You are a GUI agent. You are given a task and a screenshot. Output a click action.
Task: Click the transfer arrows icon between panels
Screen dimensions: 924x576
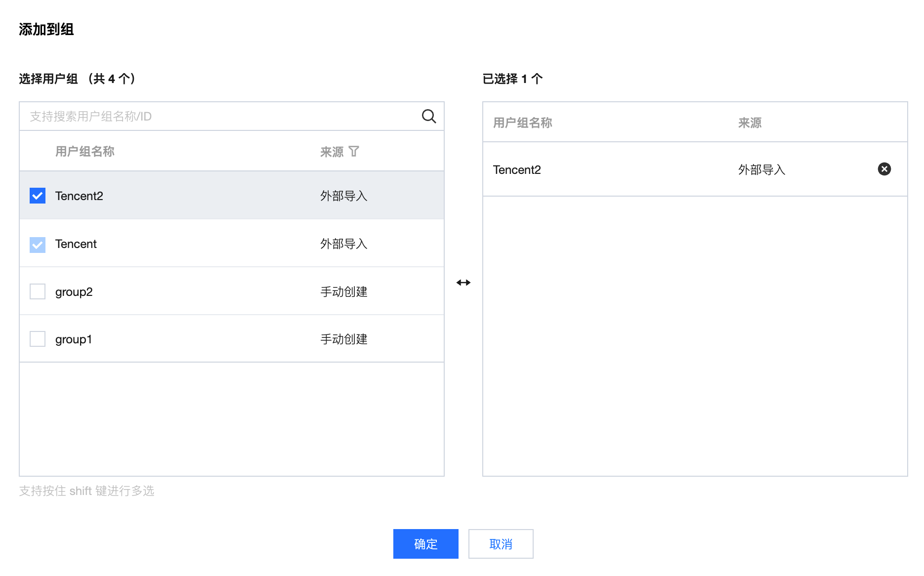(x=463, y=283)
